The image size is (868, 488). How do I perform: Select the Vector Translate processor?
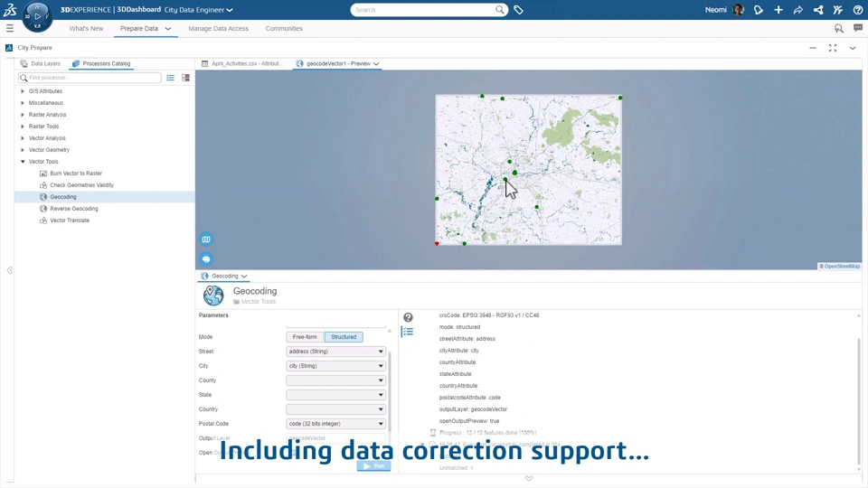tap(70, 221)
